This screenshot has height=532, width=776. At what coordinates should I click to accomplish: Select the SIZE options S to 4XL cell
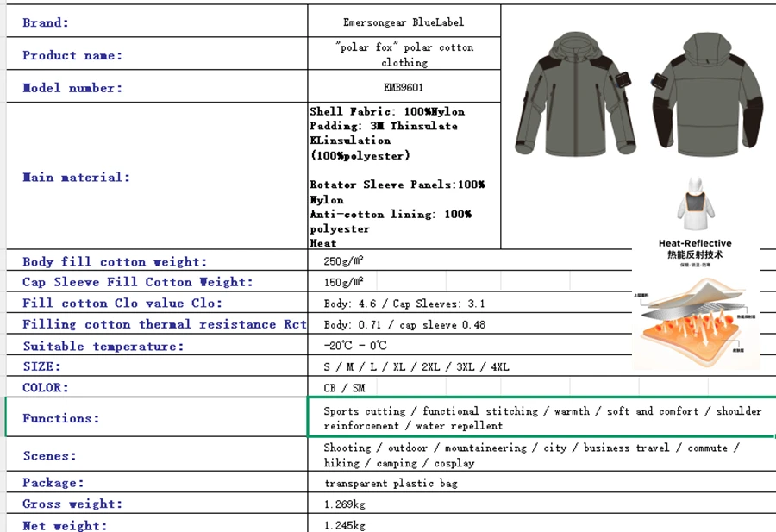pyautogui.click(x=470, y=366)
